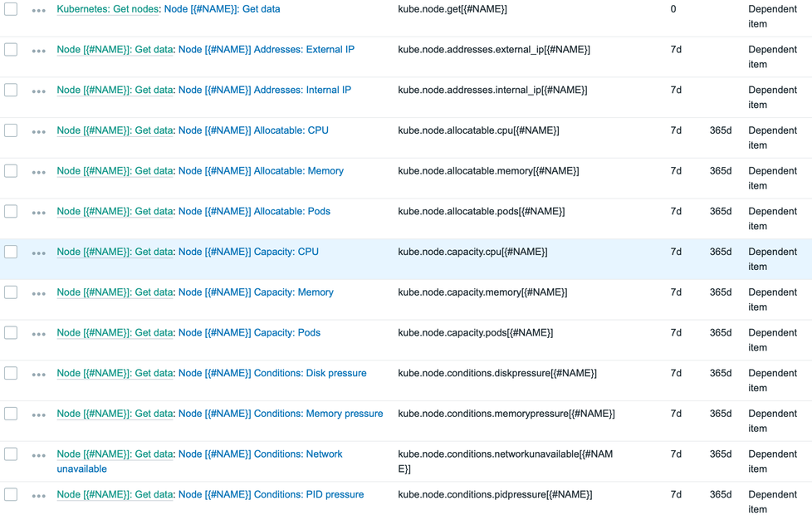Open the Capacity: CPU item prototype

pyautogui.click(x=248, y=251)
